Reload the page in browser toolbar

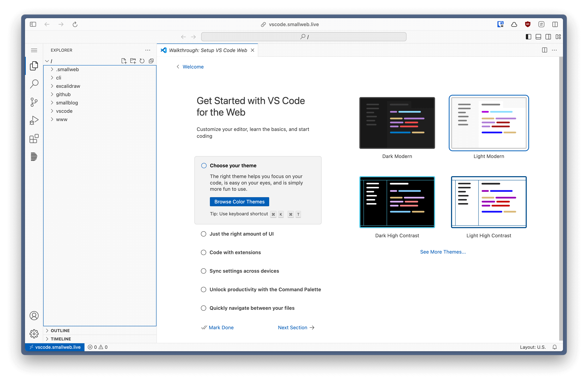(75, 24)
